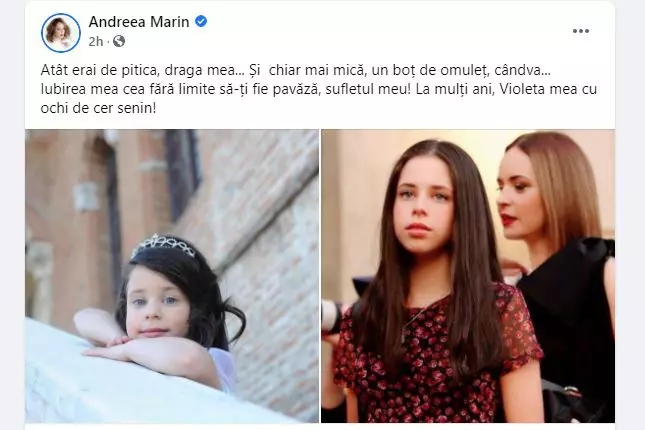Click the silver tiara in the left photo
645x430 pixels.
[164, 245]
